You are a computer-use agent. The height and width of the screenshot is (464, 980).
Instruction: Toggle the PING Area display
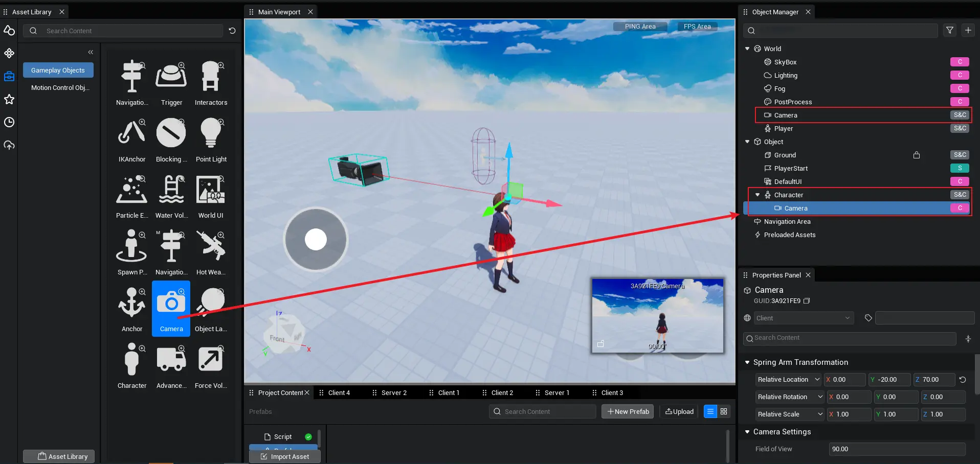click(640, 27)
